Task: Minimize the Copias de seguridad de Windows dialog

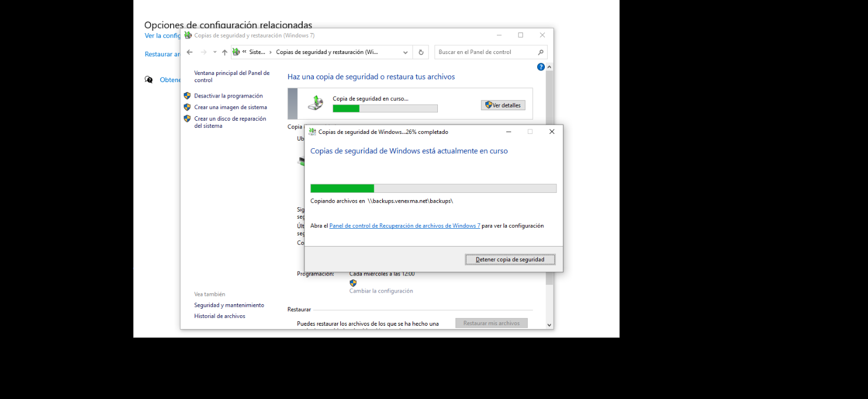Action: [x=508, y=132]
